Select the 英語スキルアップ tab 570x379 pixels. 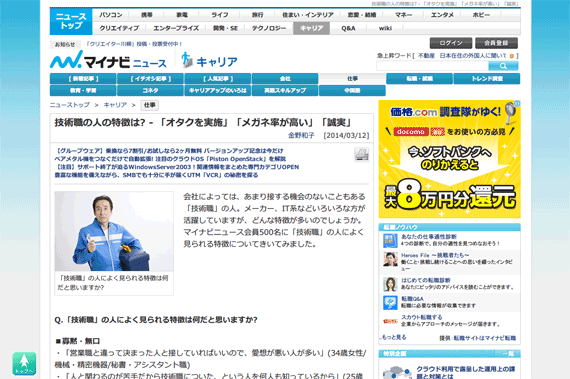point(285,90)
